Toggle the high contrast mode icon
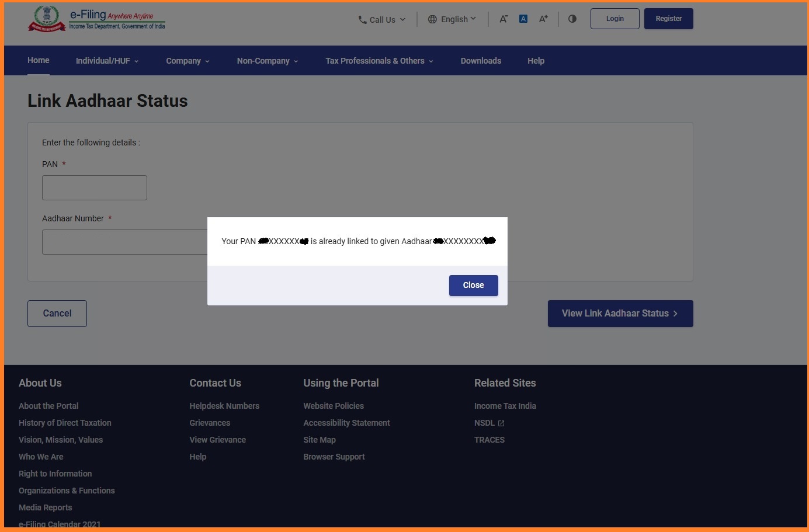Viewport: 809px width, 532px height. click(572, 19)
